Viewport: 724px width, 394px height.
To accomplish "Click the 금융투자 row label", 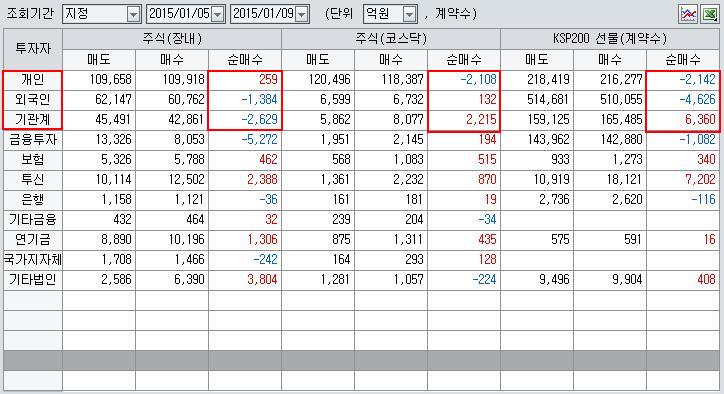I will pos(33,139).
